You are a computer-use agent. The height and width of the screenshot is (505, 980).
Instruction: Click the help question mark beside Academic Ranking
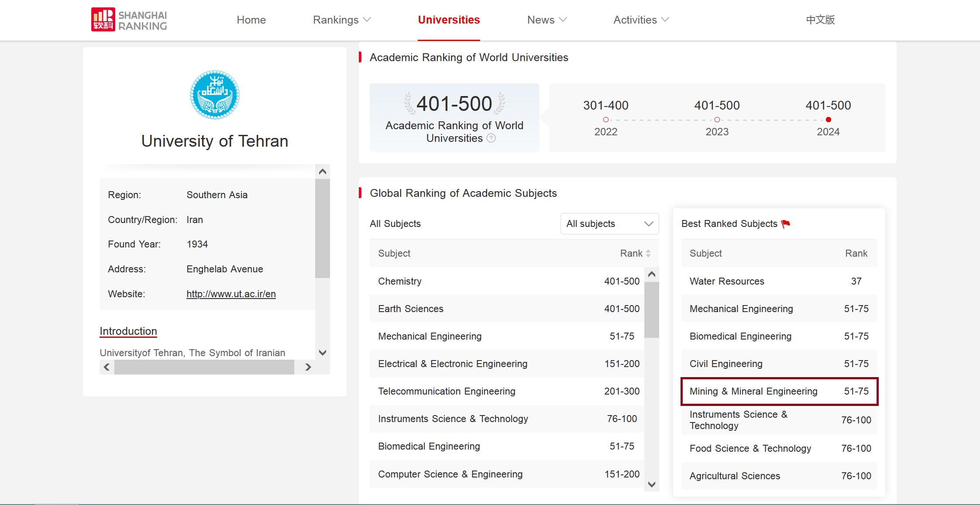(491, 138)
